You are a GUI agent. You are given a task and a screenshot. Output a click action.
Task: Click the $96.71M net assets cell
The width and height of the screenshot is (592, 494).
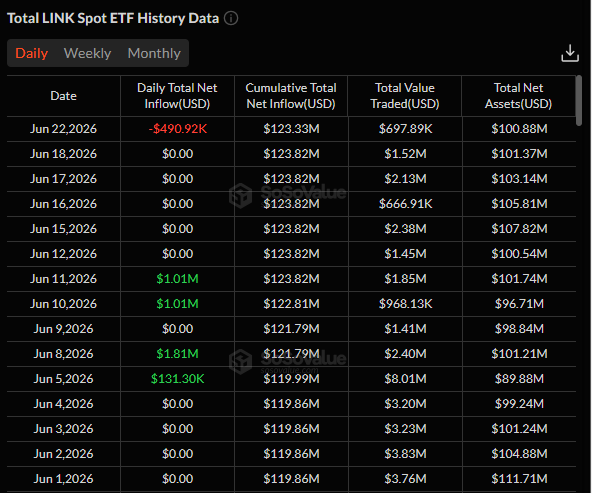[x=519, y=304]
